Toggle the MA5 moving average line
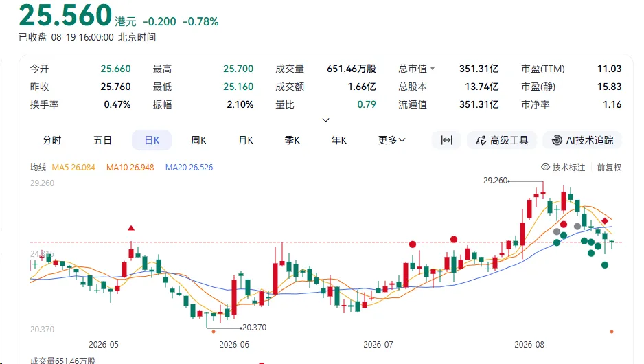This screenshot has height=364, width=644. (73, 167)
